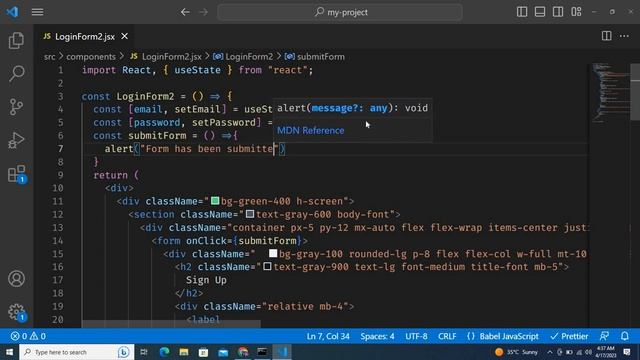Open the Explorer view in activity bar
Screen dimensions: 640x360
click(x=16, y=40)
